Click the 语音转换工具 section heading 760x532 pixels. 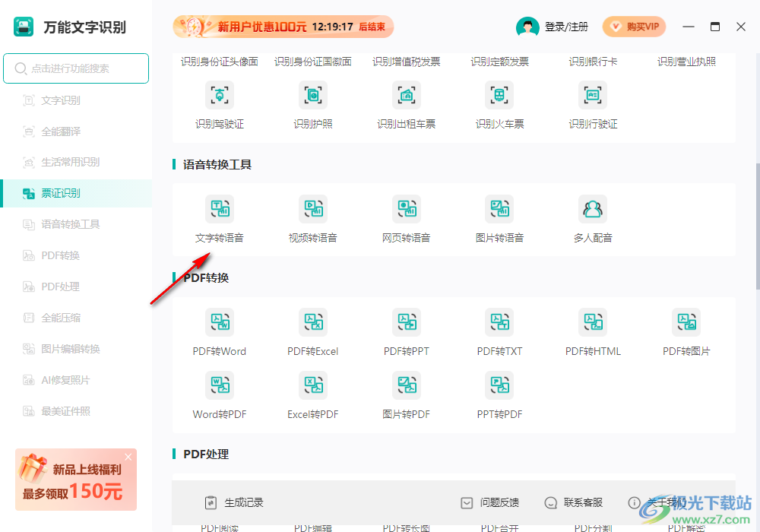(217, 165)
